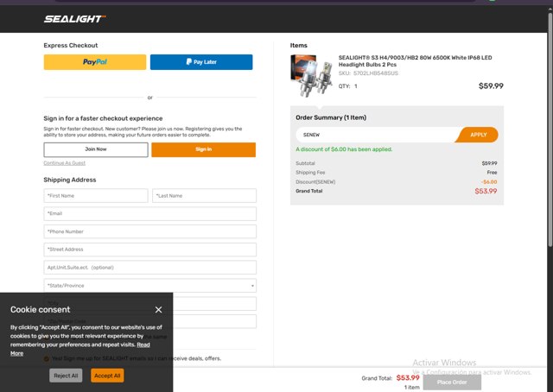The width and height of the screenshot is (553, 392).
Task: Click the SEALIGHT S3 H4/9003/HB2 product title
Action: pos(415,61)
